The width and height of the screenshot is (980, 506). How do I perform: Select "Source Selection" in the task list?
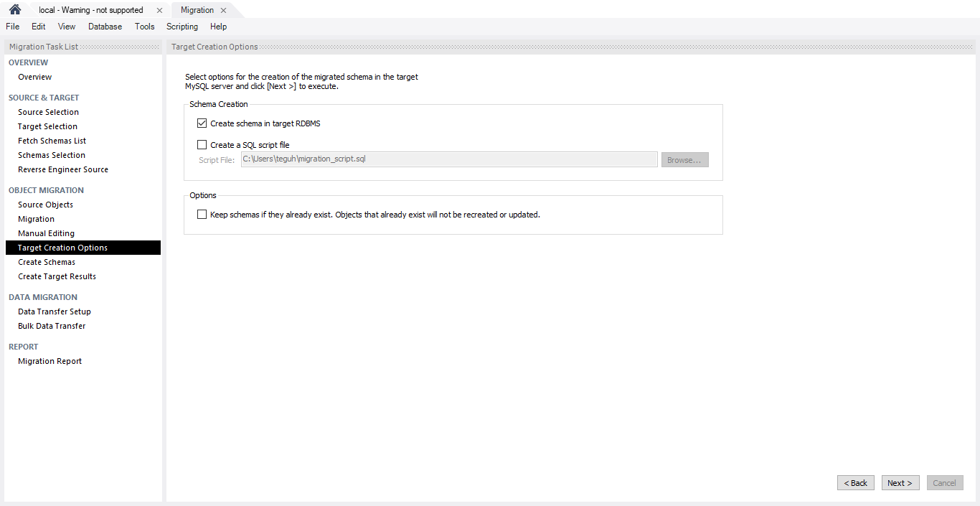tap(48, 112)
